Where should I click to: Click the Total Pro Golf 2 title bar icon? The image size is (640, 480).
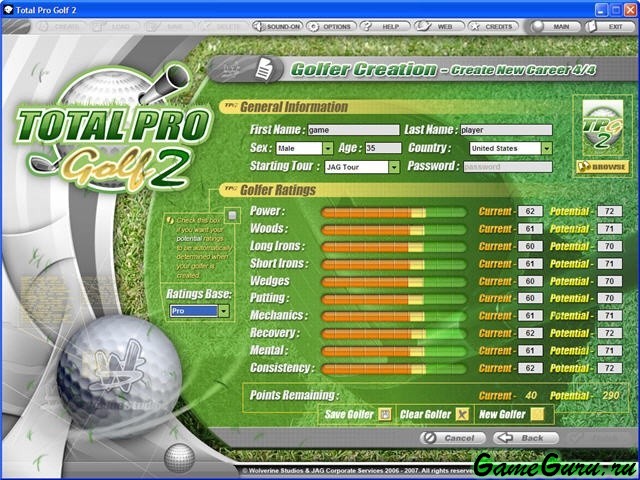(x=8, y=9)
